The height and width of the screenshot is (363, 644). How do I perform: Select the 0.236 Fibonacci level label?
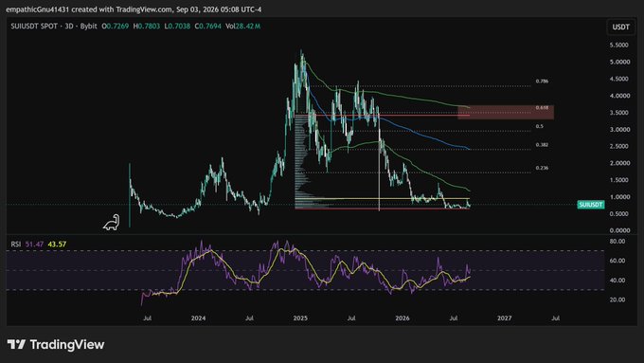[542, 168]
